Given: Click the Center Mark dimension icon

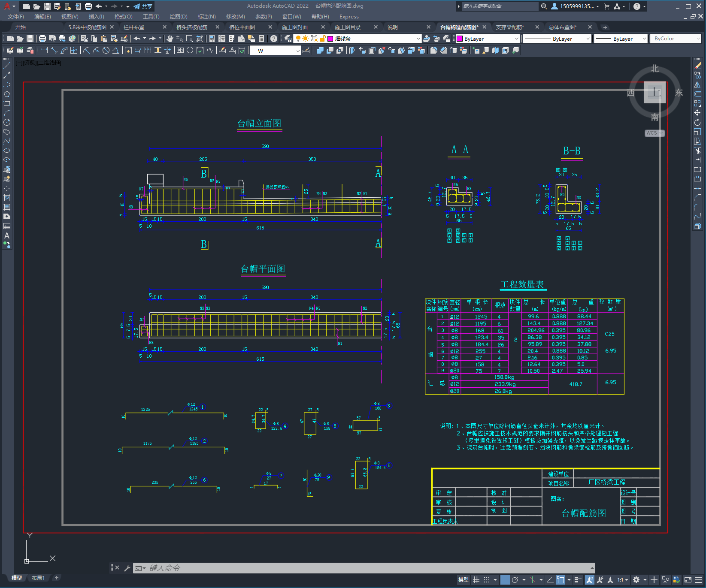Looking at the screenshot, I should coord(190,50).
